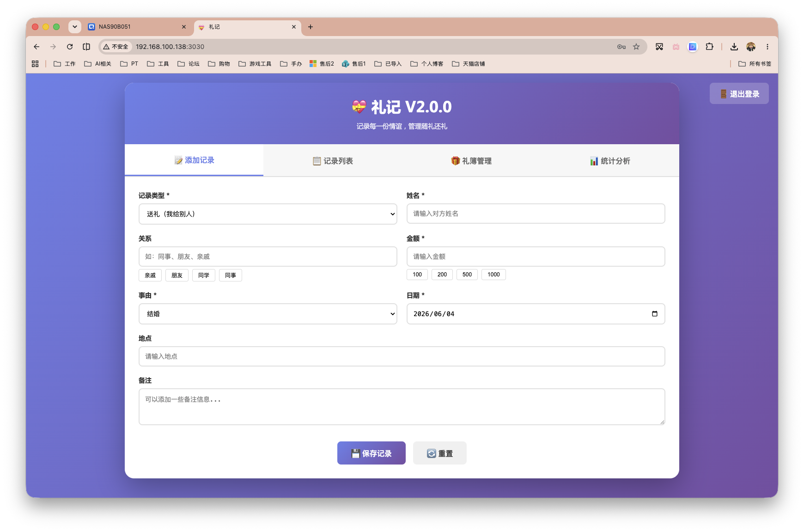
Task: Switch to the 礼簿管理 tab
Action: tap(471, 161)
